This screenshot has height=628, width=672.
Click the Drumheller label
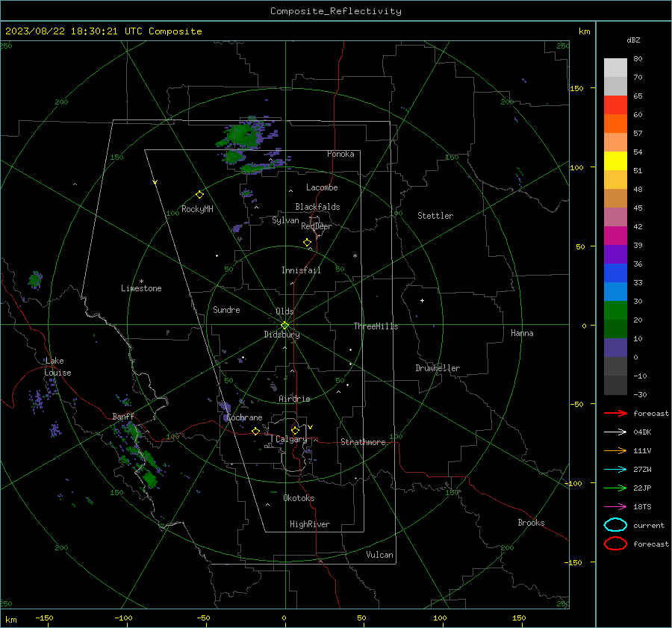tap(438, 368)
